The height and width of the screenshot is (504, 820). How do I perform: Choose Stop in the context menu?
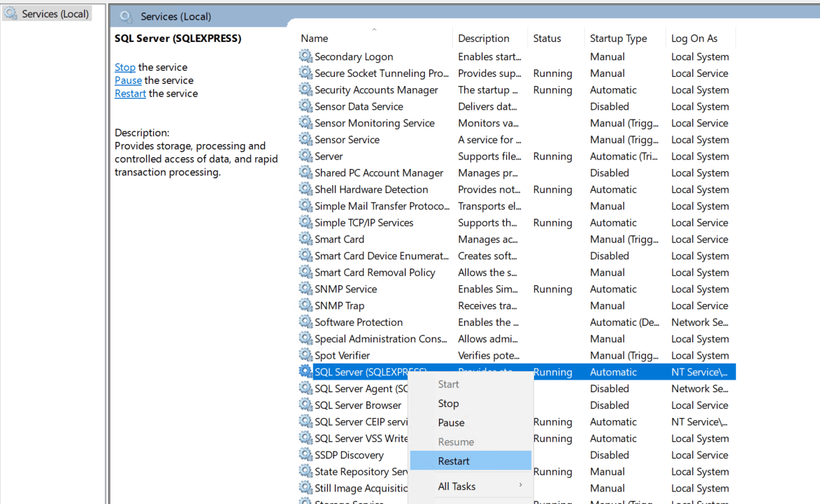point(448,403)
